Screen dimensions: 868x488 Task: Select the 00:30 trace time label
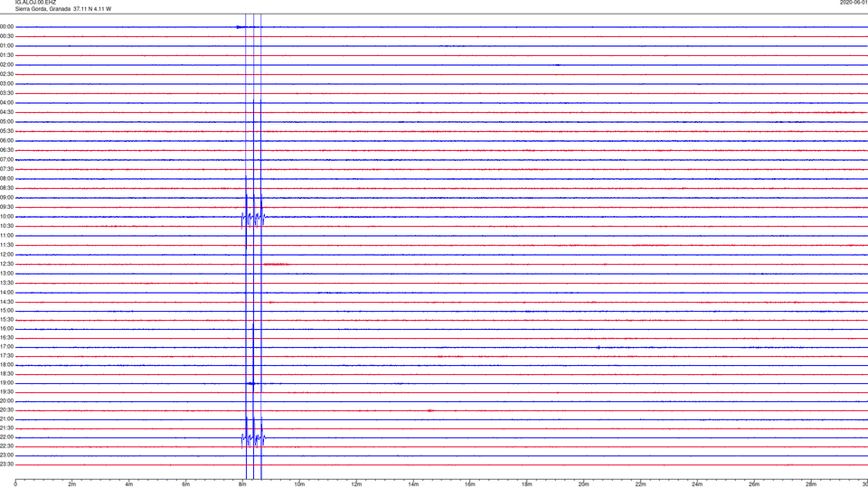pyautogui.click(x=6, y=36)
